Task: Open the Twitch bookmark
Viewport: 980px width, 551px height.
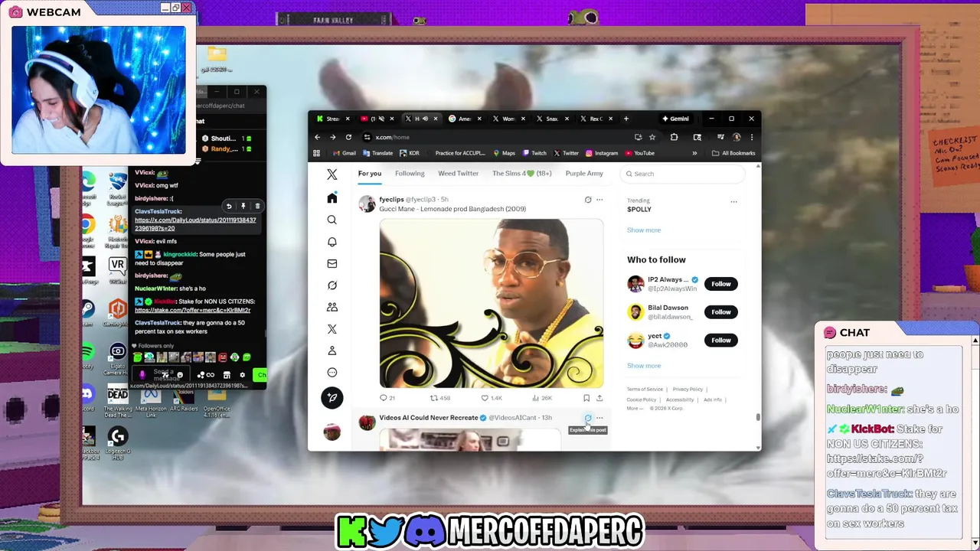Action: [x=534, y=153]
